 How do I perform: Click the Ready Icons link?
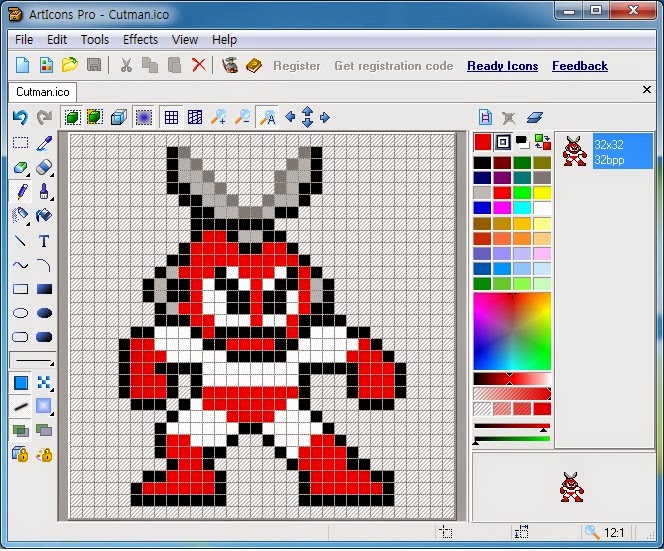(503, 66)
